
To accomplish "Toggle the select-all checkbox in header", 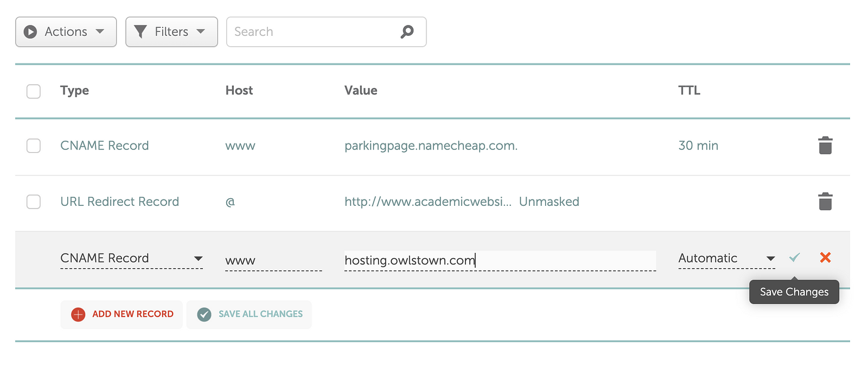I will (34, 91).
